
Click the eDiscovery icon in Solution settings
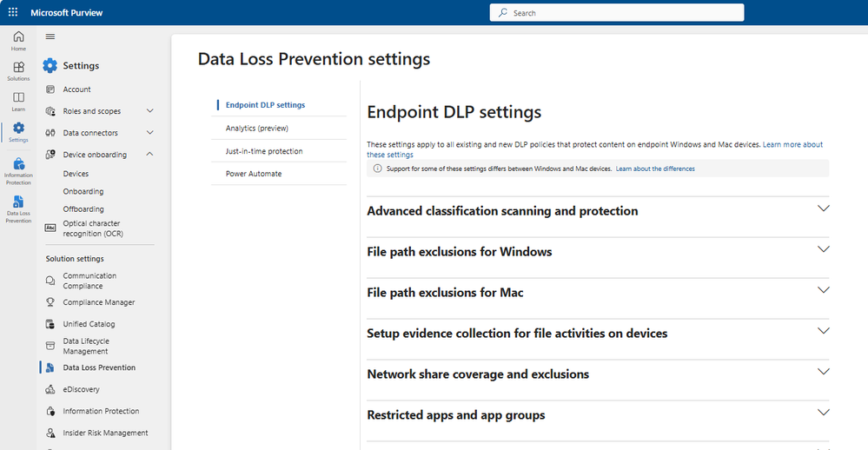pyautogui.click(x=50, y=389)
